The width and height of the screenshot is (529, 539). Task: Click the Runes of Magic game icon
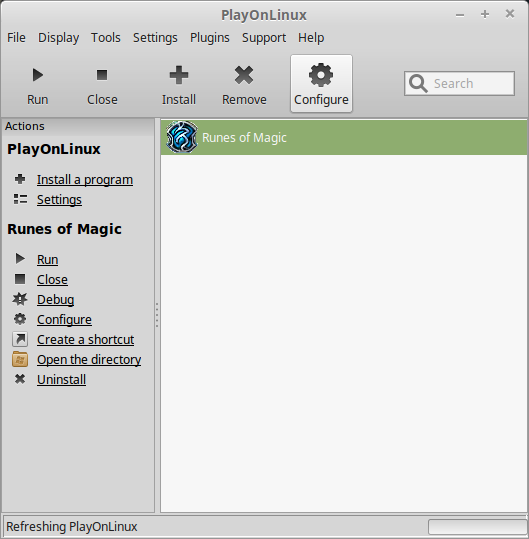tap(181, 137)
